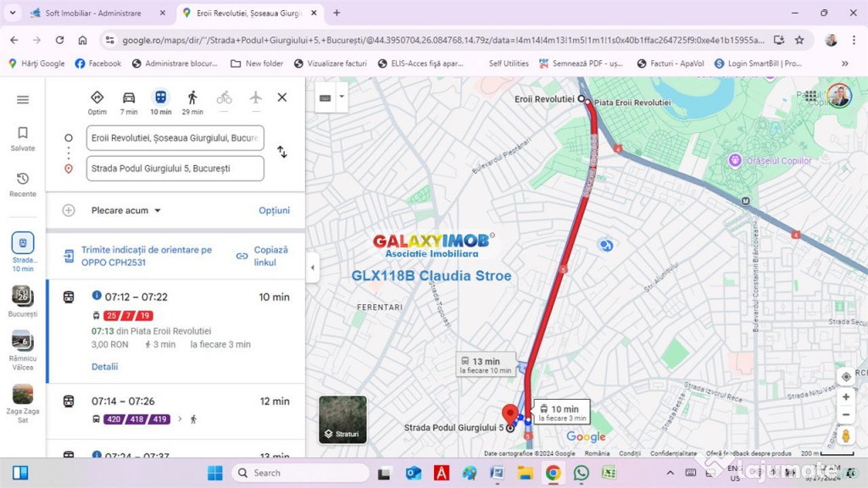Open Straturi map layers thumbnail

tap(342, 419)
